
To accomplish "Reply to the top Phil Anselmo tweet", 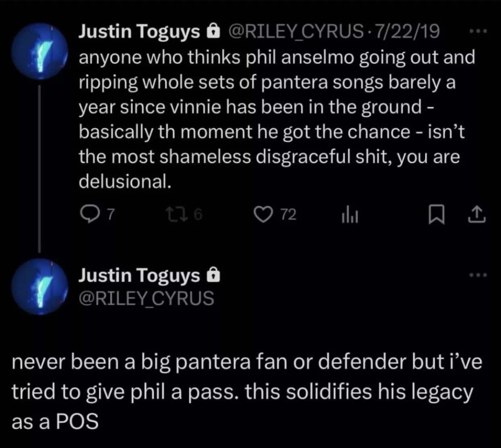I will pyautogui.click(x=87, y=214).
